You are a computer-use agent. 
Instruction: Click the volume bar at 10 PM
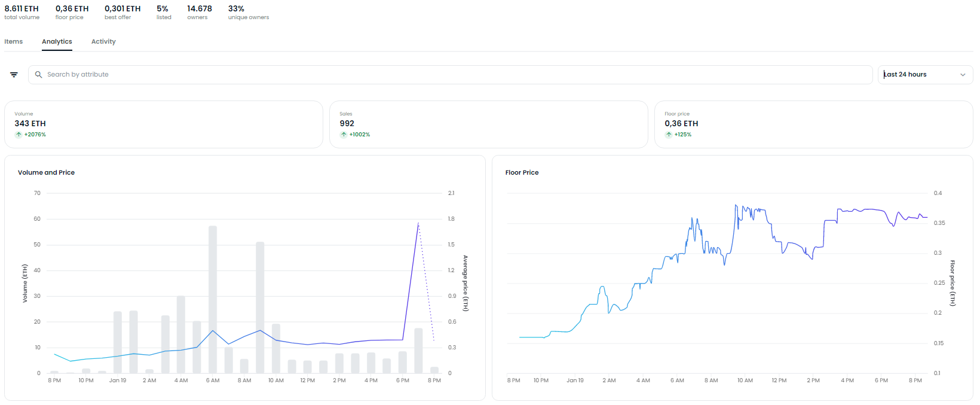86,371
